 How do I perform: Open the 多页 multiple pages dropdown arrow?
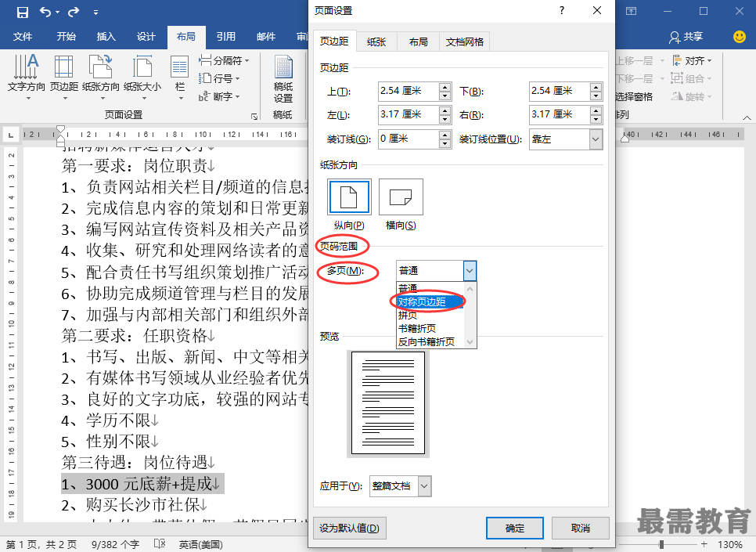(x=470, y=271)
